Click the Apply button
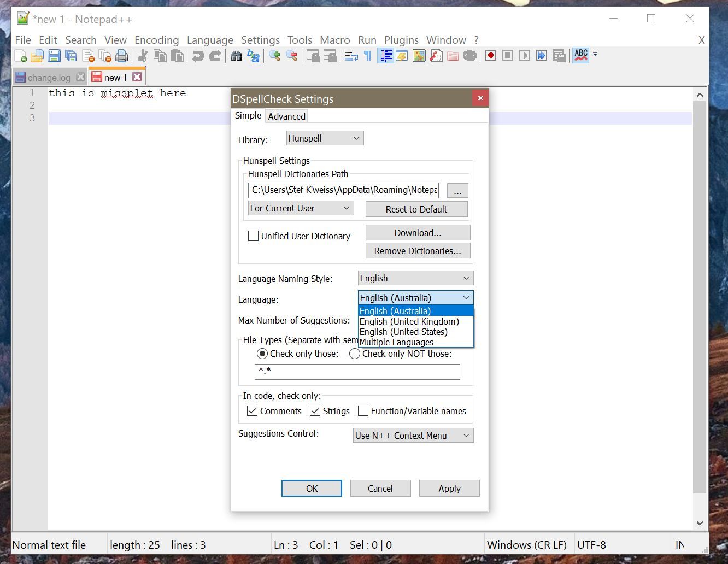Screen dimensions: 728x564 pyautogui.click(x=449, y=489)
